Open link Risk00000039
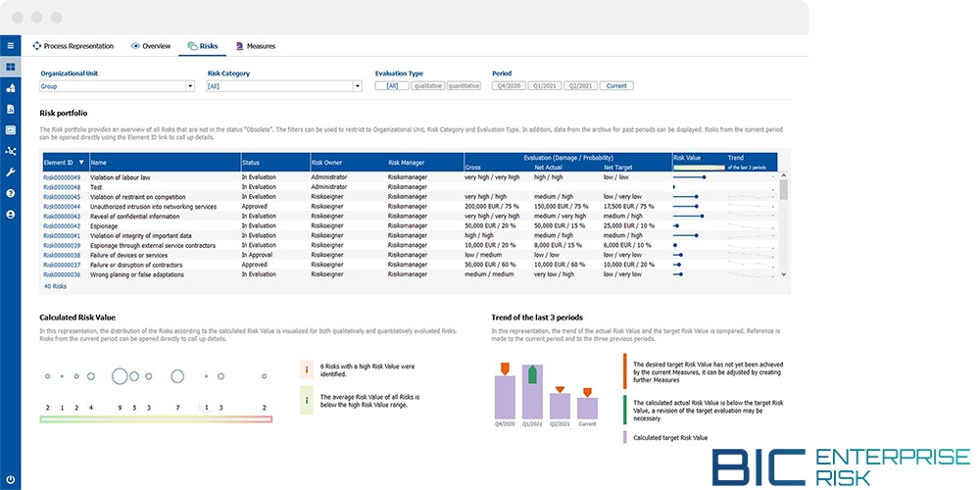 click(62, 246)
